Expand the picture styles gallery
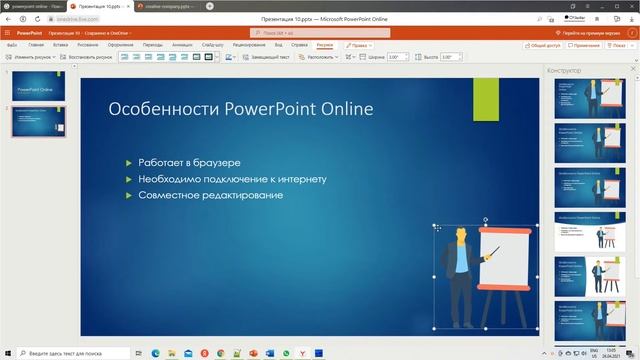640x360 pixels. [217, 57]
